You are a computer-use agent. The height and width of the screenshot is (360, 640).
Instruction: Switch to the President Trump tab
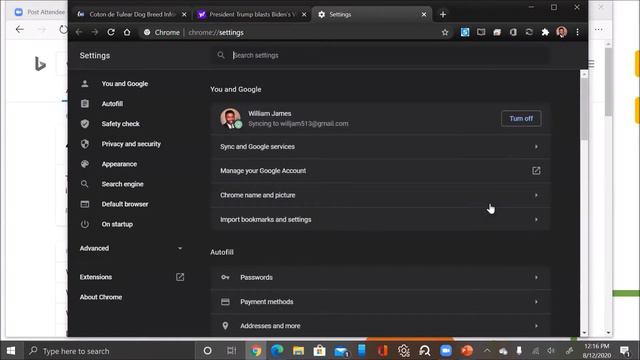tap(252, 14)
